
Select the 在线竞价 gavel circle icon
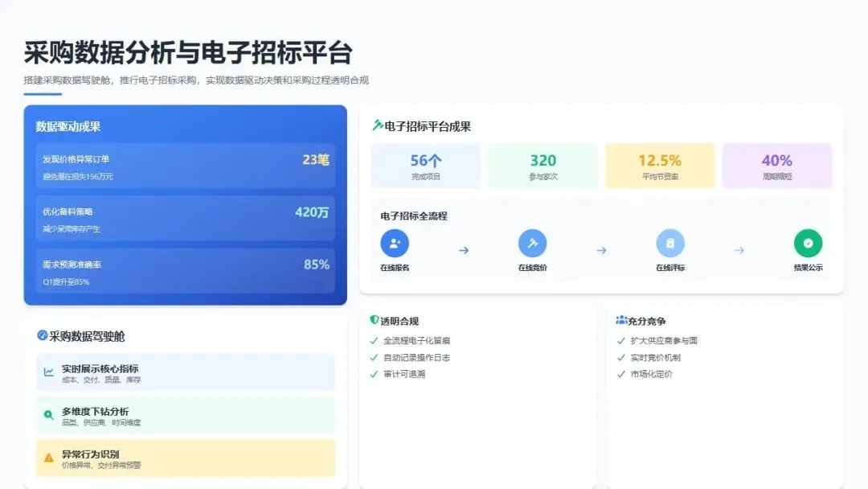[533, 243]
